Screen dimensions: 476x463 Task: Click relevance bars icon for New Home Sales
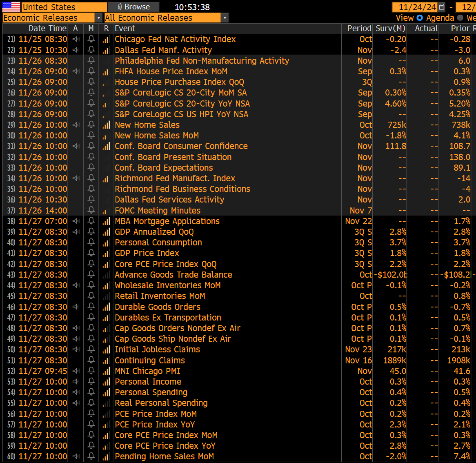106,125
